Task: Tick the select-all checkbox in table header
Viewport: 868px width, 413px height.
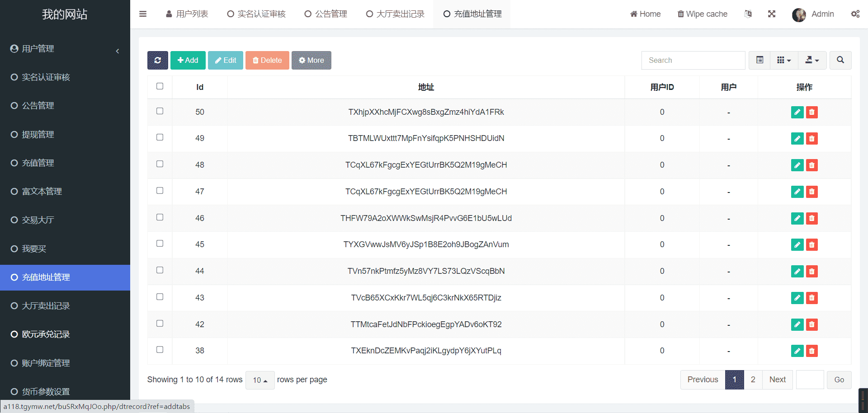Action: tap(160, 86)
